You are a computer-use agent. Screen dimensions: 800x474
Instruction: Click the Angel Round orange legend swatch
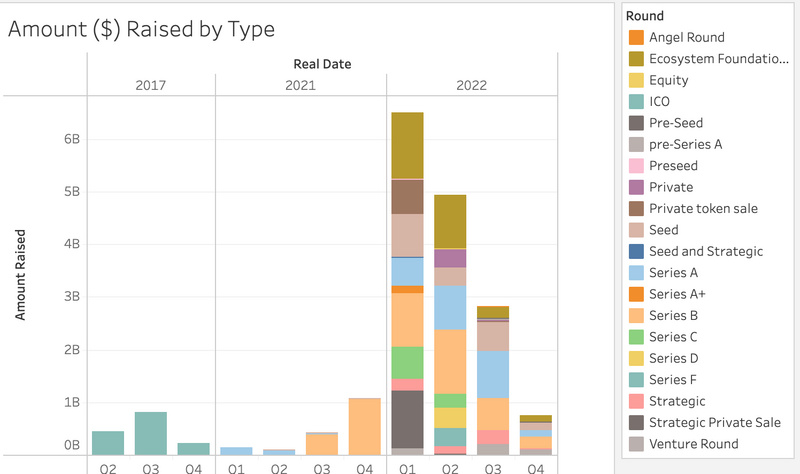[x=636, y=38]
